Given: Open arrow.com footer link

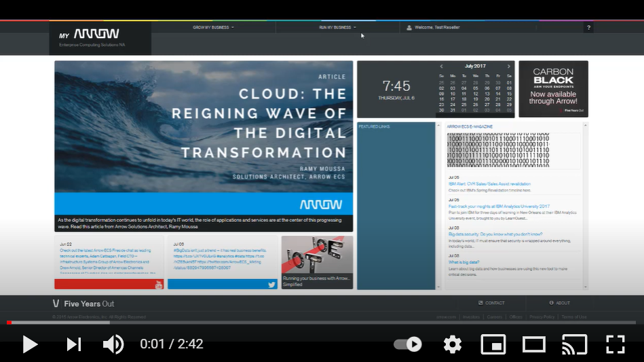Looking at the screenshot, I should (446, 316).
